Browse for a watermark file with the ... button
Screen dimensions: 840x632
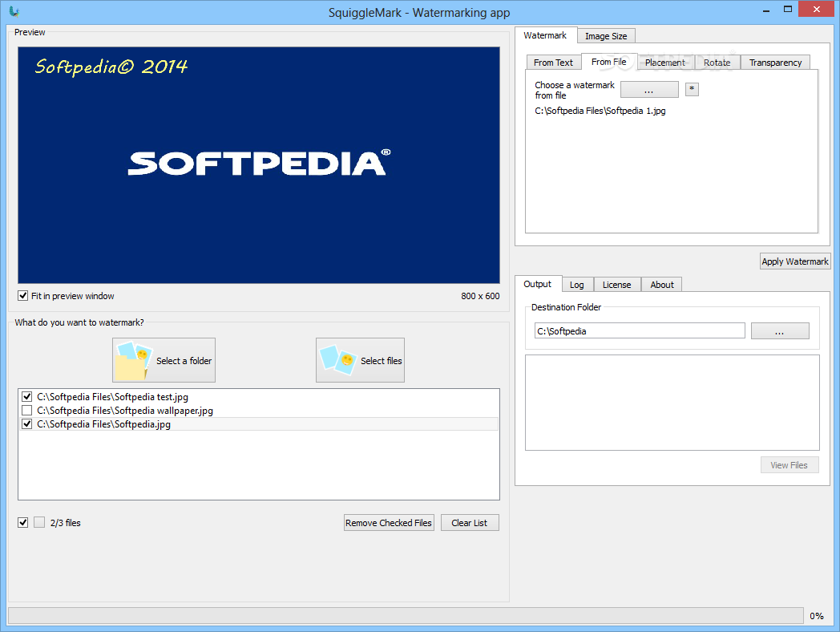[x=649, y=90]
